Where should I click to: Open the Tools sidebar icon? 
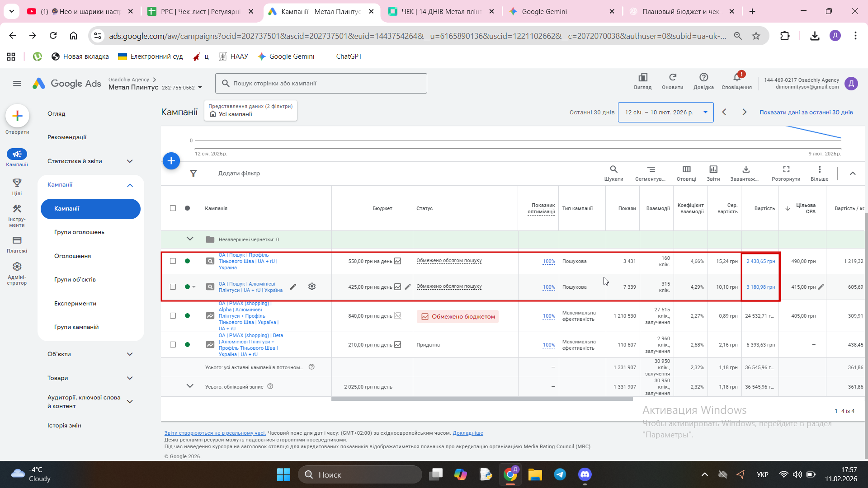[17, 209]
